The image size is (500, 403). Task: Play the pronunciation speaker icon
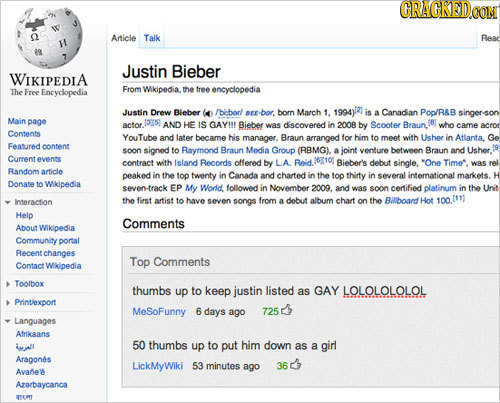pyautogui.click(x=209, y=113)
